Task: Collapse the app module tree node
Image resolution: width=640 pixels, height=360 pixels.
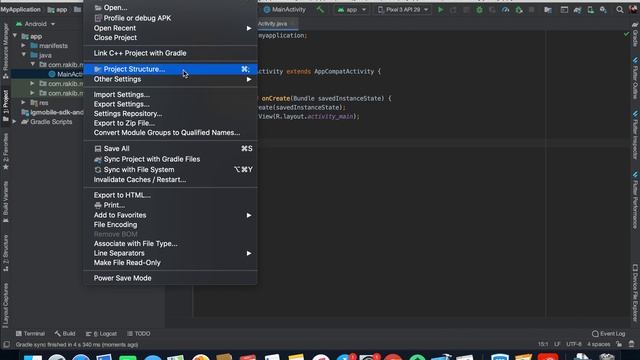Action: click(x=15, y=36)
